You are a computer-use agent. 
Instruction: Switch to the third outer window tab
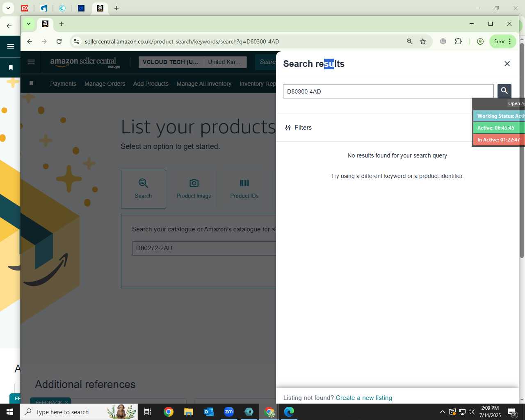[x=62, y=8]
